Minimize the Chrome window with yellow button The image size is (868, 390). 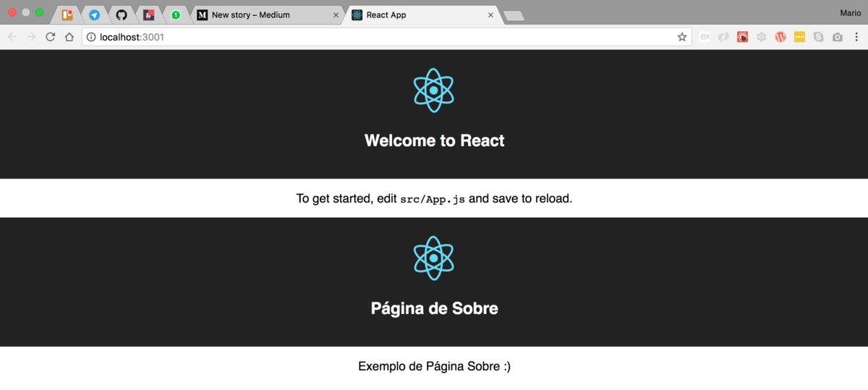click(26, 13)
